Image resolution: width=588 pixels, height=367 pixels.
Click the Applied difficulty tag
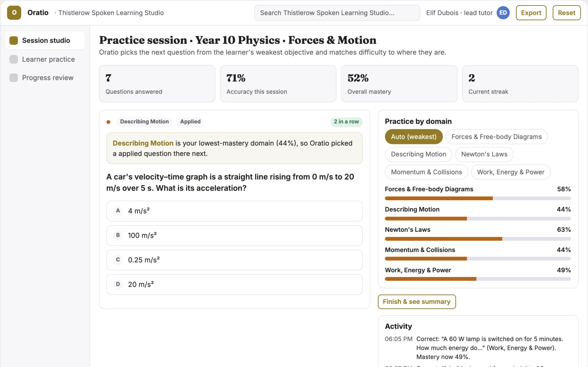point(190,122)
